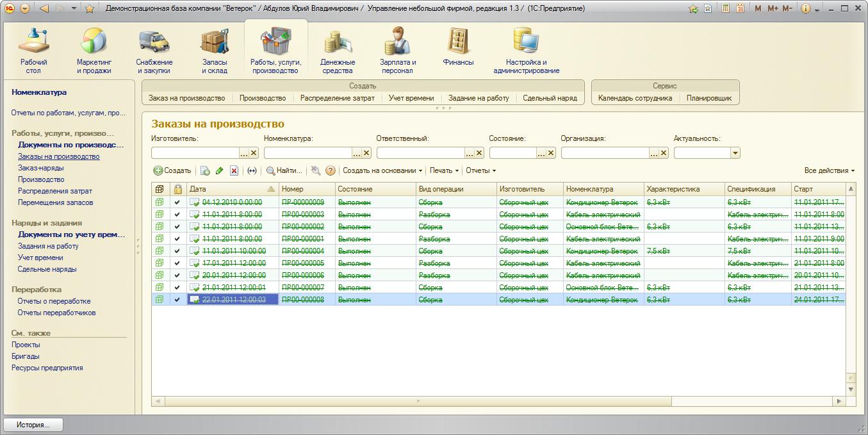Click the M- memory subtract button
The height and width of the screenshot is (435, 868).
[787, 8]
